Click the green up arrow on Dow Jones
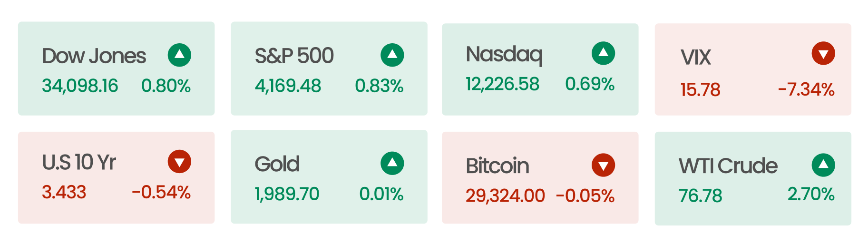This screenshot has height=244, width=868. tap(179, 55)
